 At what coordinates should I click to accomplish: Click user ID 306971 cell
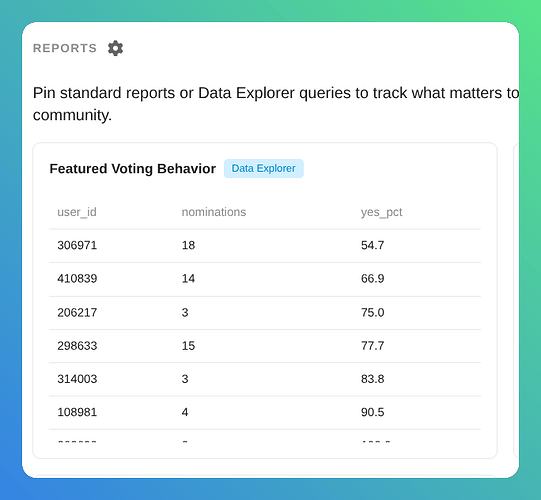(x=77, y=245)
